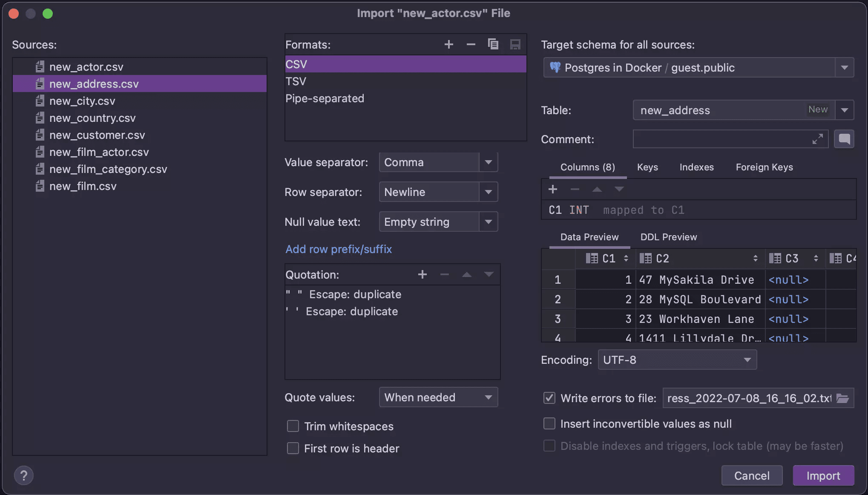Select new_film_actor.csv in Sources list
The height and width of the screenshot is (495, 868).
point(99,152)
